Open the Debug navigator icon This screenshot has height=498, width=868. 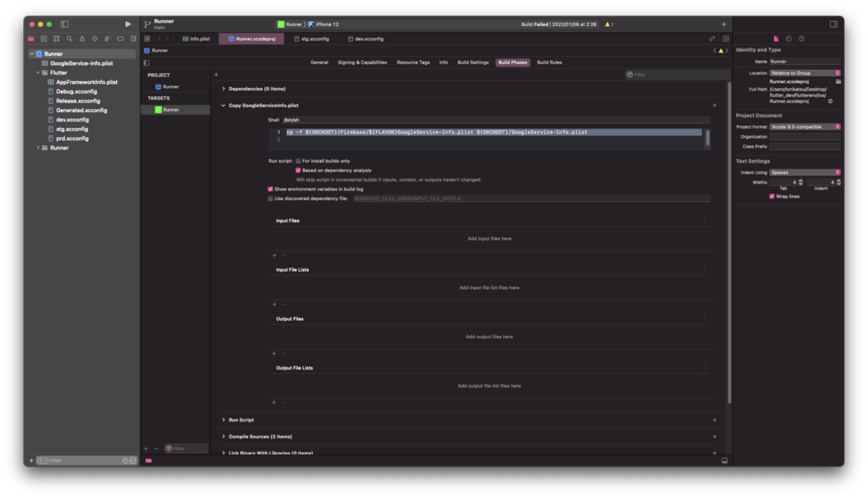[x=107, y=38]
